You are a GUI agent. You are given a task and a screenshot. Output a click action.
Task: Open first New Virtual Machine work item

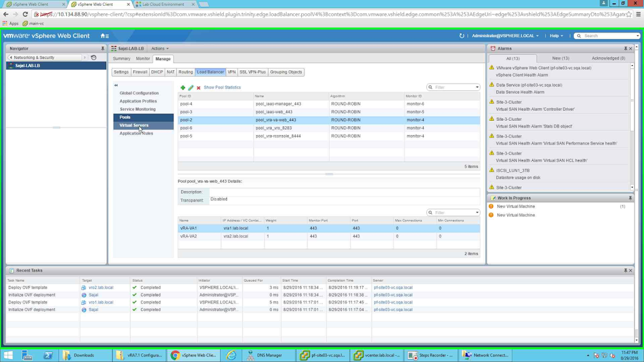516,206
